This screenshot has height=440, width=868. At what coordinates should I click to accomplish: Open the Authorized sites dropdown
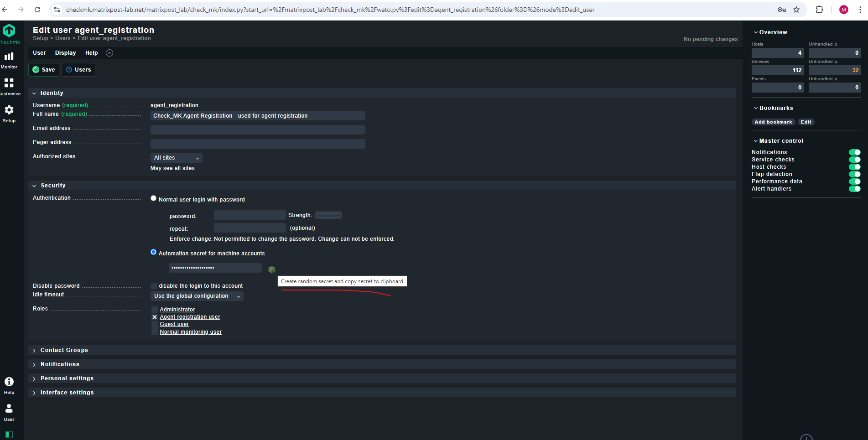(176, 158)
